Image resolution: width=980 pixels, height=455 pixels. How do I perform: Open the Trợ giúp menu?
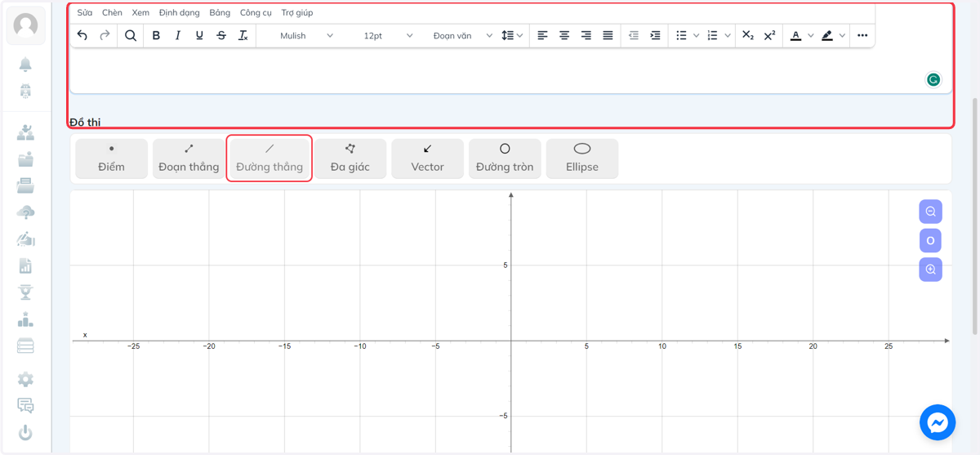[297, 13]
